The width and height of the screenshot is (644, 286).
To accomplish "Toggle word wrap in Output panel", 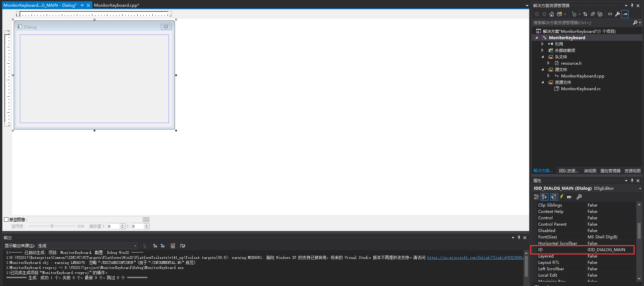I will pyautogui.click(x=183, y=246).
